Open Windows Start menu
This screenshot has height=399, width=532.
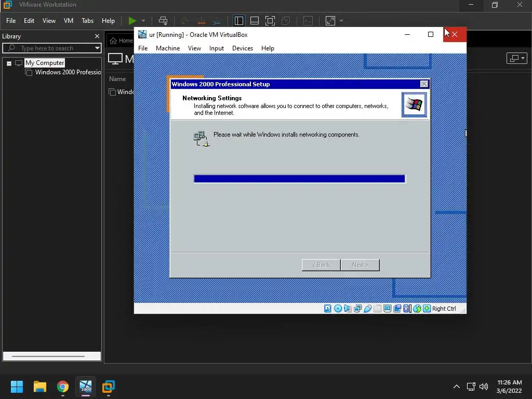17,387
